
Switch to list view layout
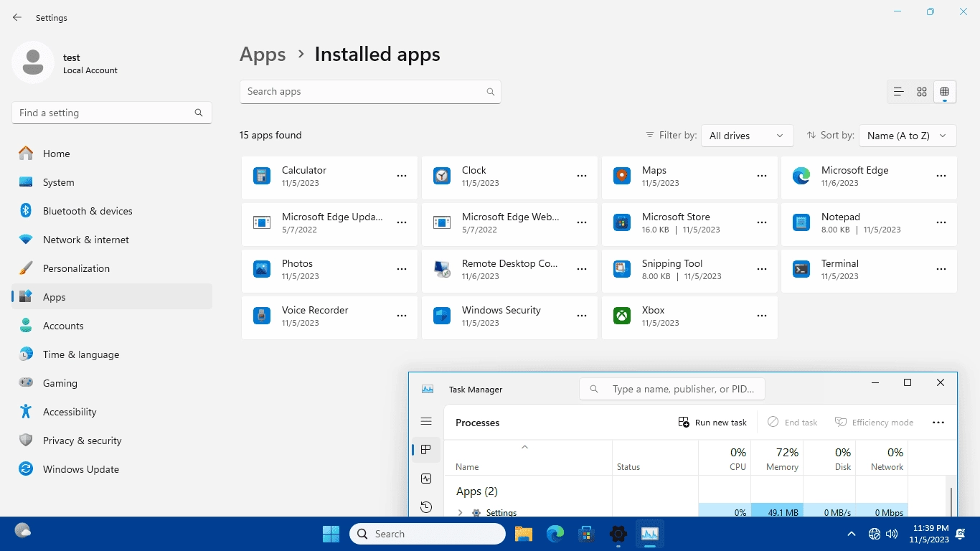coord(898,92)
